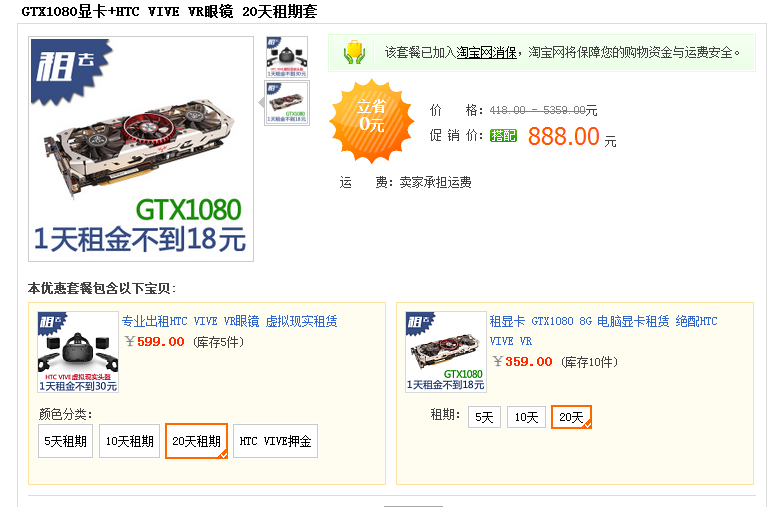Select 5天 rental period for graphics card
The width and height of the screenshot is (777, 507).
484,417
